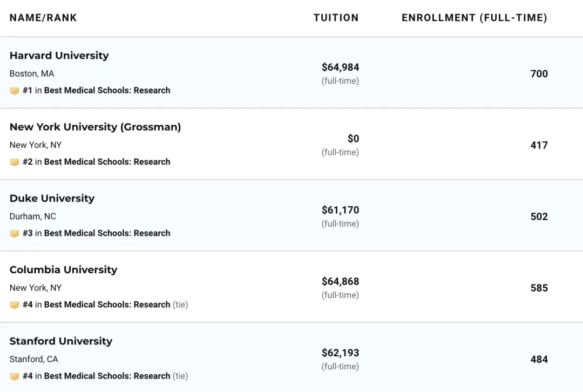Open the Duke University school link
This screenshot has height=392, width=583.
52,198
